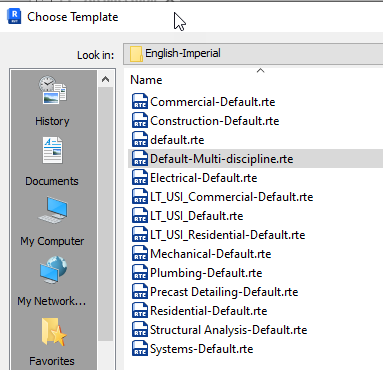Select Precast Detailing-Default.rte name

[x=224, y=292]
